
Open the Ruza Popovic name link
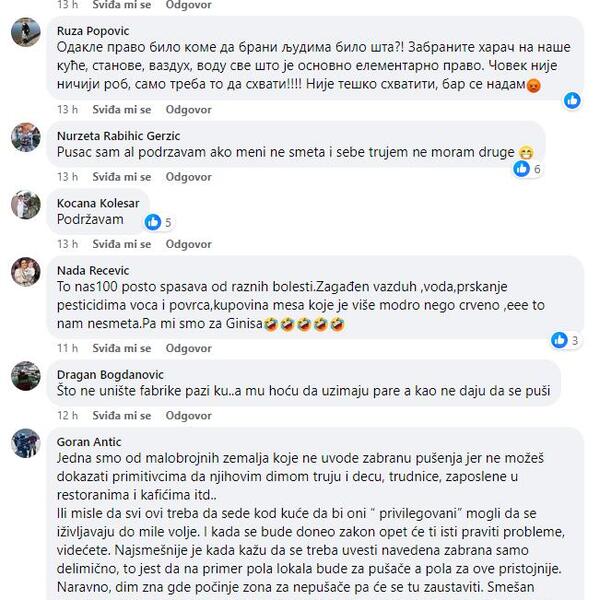coord(93,31)
